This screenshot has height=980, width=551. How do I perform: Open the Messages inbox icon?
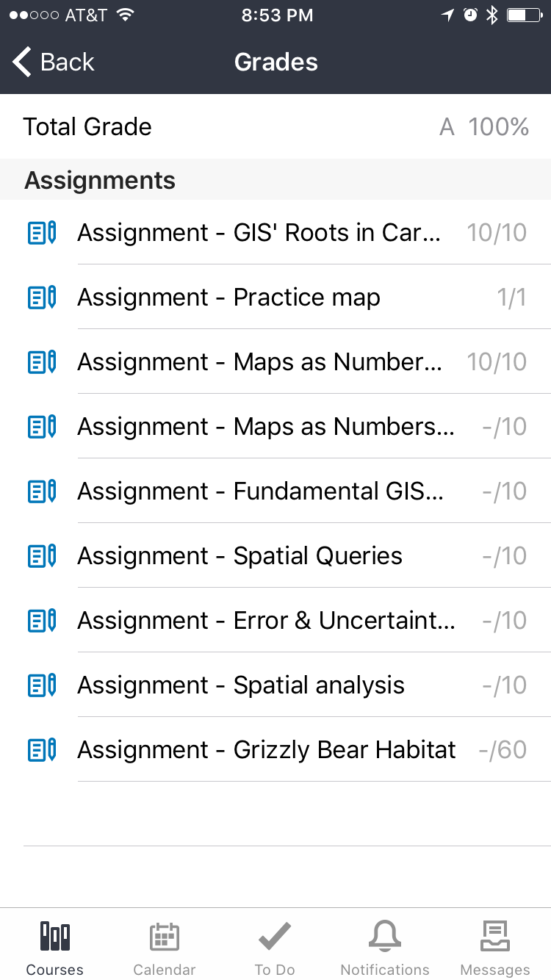click(x=495, y=937)
